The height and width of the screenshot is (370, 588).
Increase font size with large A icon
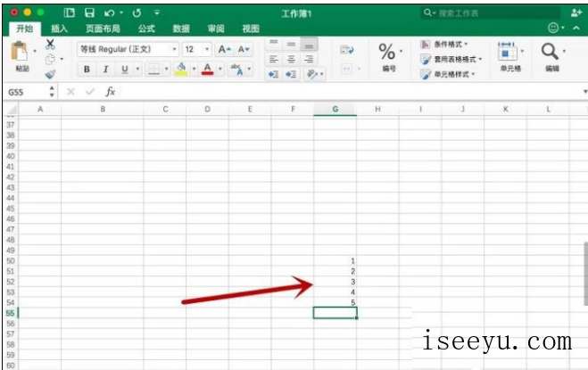[224, 49]
